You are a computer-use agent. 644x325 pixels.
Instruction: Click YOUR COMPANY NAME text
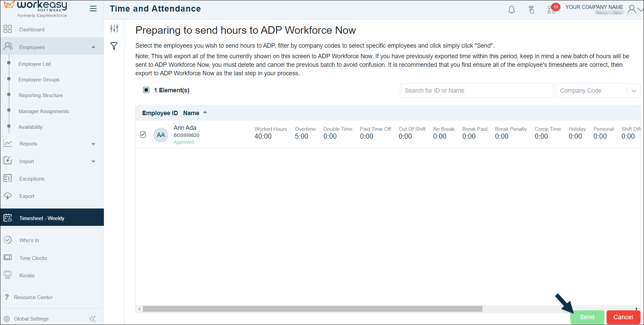(x=594, y=7)
